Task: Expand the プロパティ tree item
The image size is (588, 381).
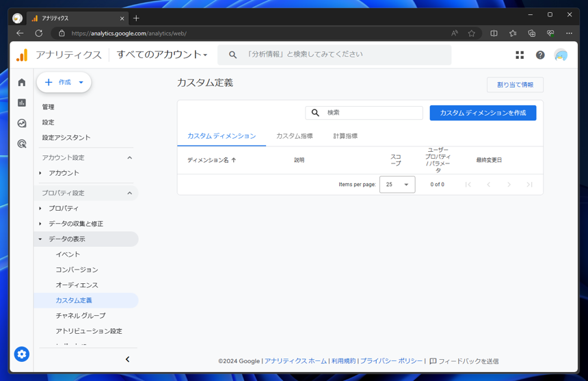Action: pos(40,208)
